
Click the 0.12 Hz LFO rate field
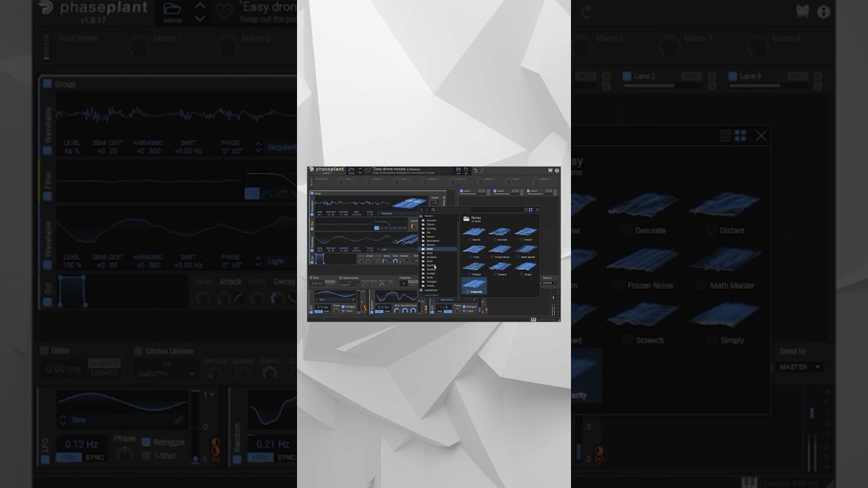point(323,307)
